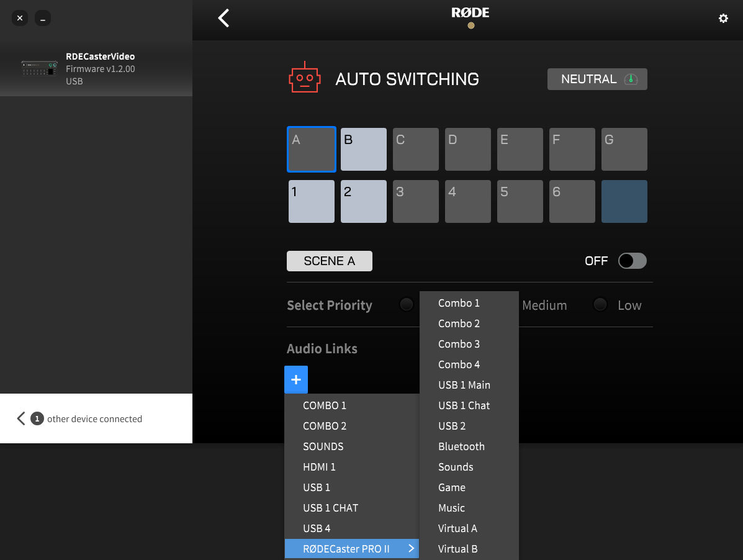743x560 pixels.
Task: Open settings gear icon
Action: (x=723, y=19)
